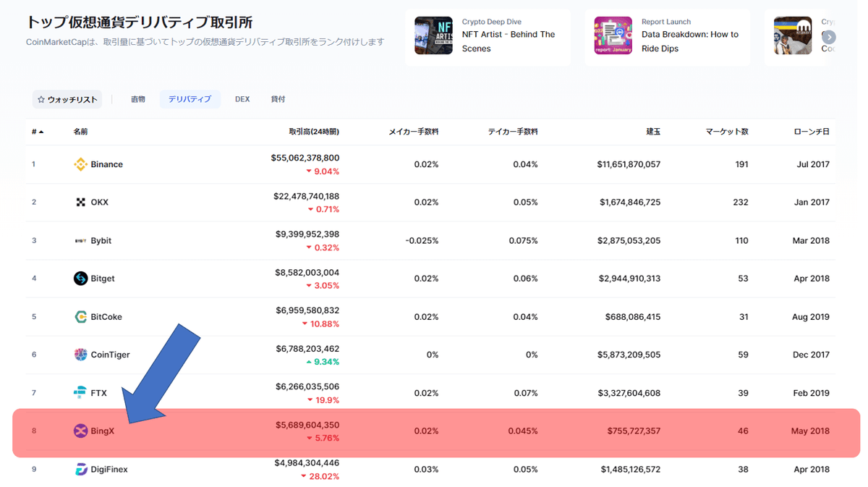Click the sort arrow on the # column

coord(40,131)
